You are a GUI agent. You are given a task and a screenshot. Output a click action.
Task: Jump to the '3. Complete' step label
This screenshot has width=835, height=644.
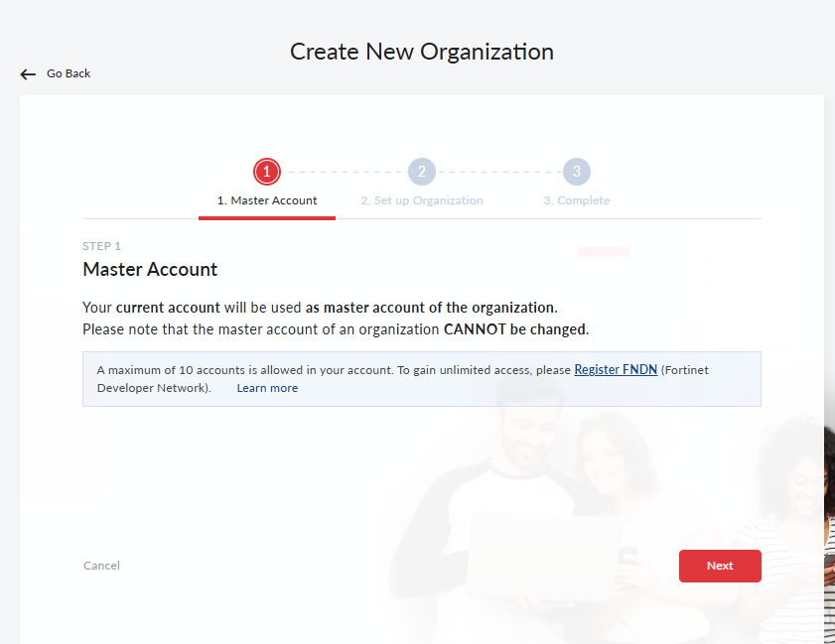pos(577,200)
